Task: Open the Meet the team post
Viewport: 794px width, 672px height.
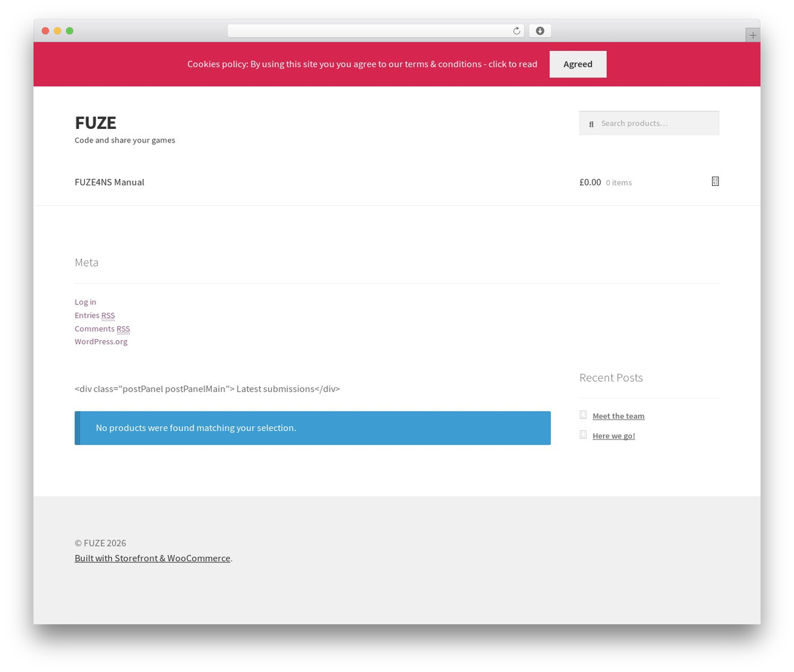Action: (x=618, y=416)
